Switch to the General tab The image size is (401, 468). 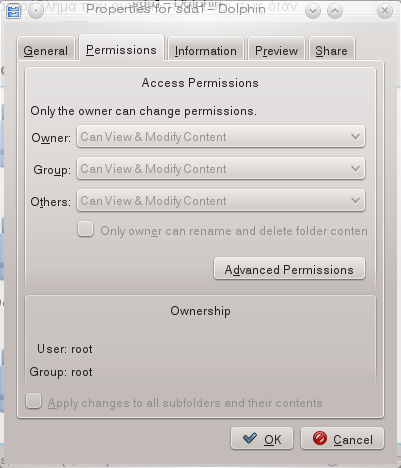(x=46, y=50)
